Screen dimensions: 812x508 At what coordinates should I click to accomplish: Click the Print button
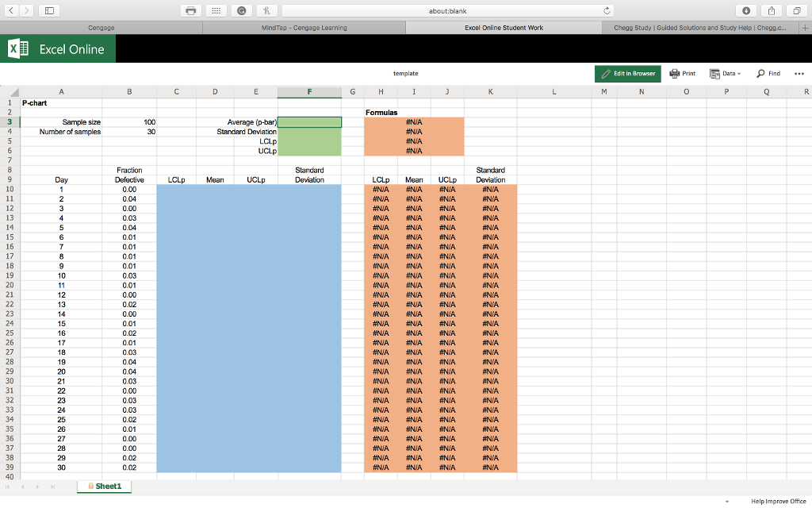(x=683, y=74)
